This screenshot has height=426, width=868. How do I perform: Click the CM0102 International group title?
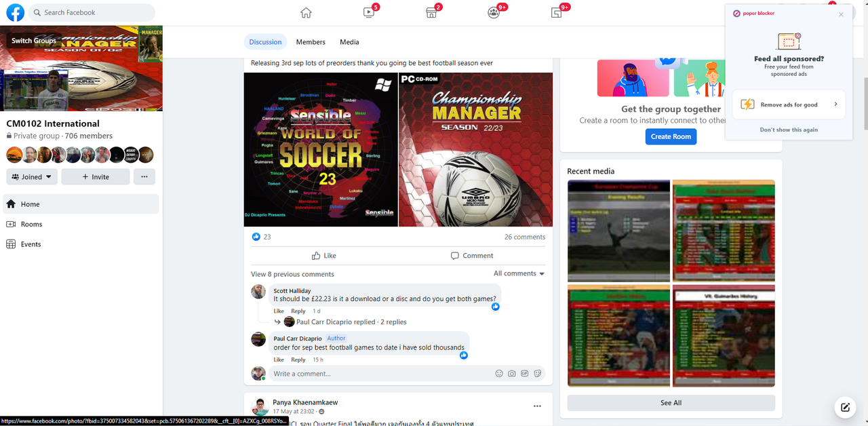coord(53,123)
